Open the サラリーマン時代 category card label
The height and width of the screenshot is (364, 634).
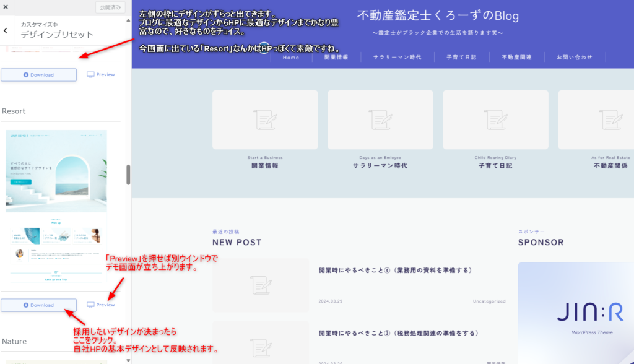pyautogui.click(x=380, y=166)
